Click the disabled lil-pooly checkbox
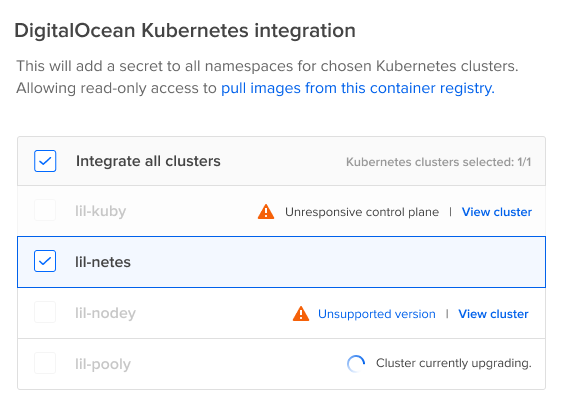 tap(45, 363)
